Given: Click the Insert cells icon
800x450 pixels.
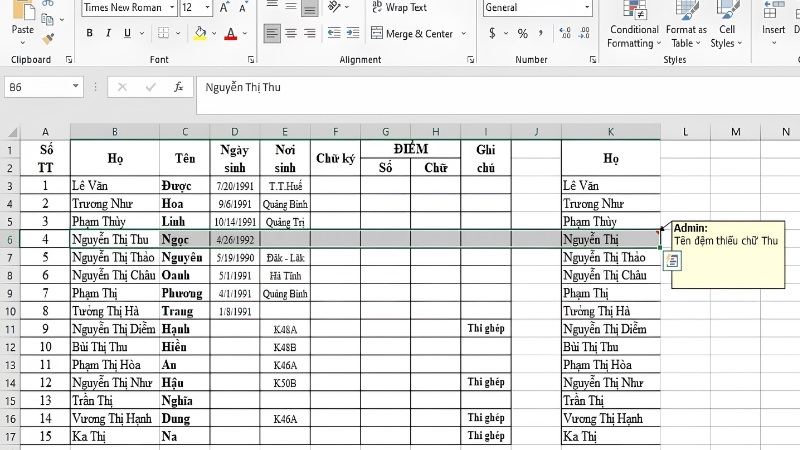Looking at the screenshot, I should point(773,10).
